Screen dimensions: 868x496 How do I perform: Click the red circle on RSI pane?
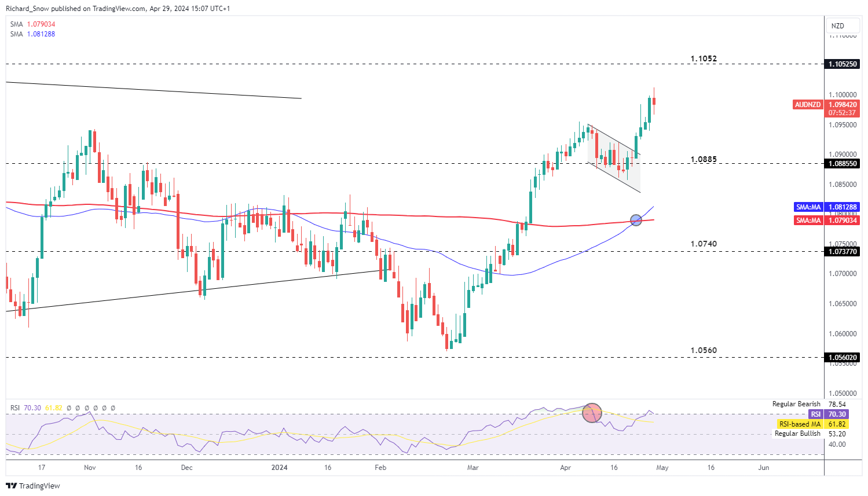(592, 413)
